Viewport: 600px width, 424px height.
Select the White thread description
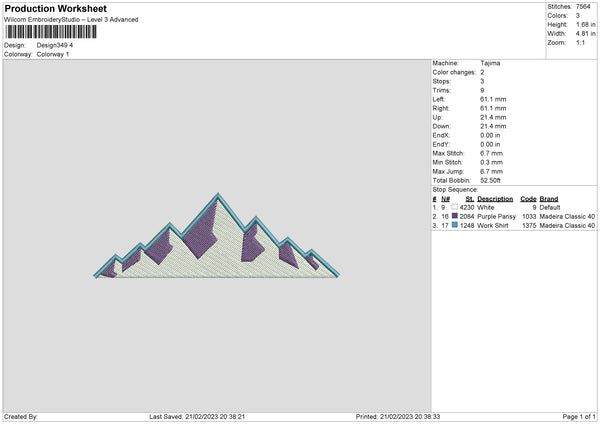pyautogui.click(x=486, y=207)
